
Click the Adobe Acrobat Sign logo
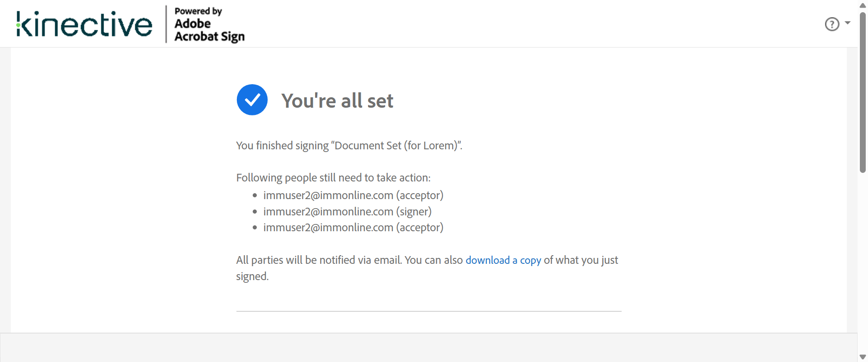click(x=209, y=25)
